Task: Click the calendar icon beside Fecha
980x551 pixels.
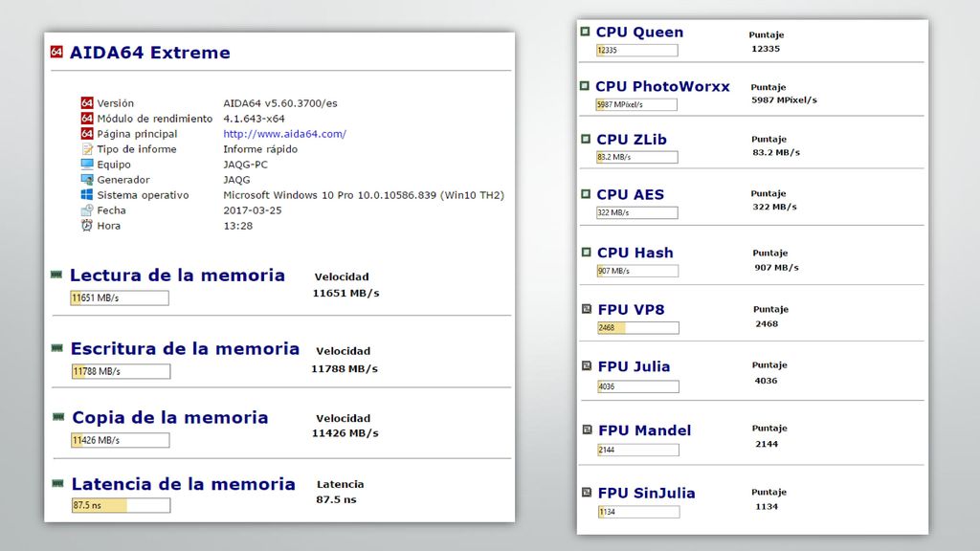Action: click(x=87, y=209)
